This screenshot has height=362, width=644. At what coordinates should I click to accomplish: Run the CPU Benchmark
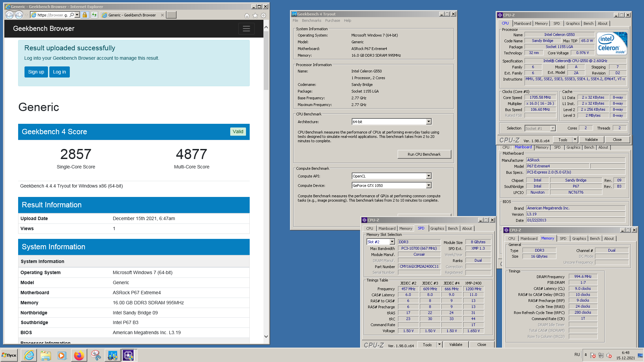click(x=424, y=154)
